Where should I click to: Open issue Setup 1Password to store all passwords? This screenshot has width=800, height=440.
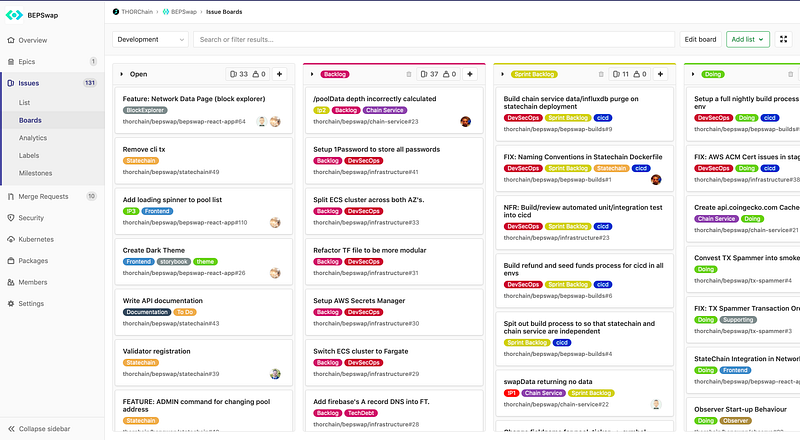[x=377, y=150]
